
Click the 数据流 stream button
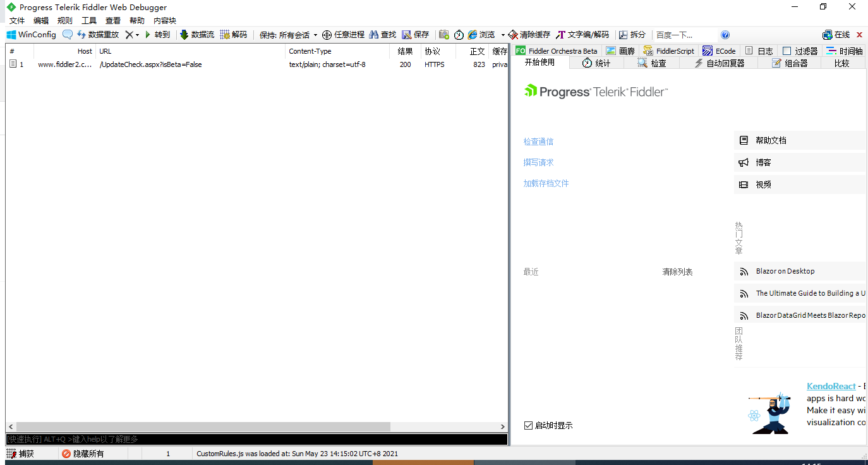coord(197,35)
